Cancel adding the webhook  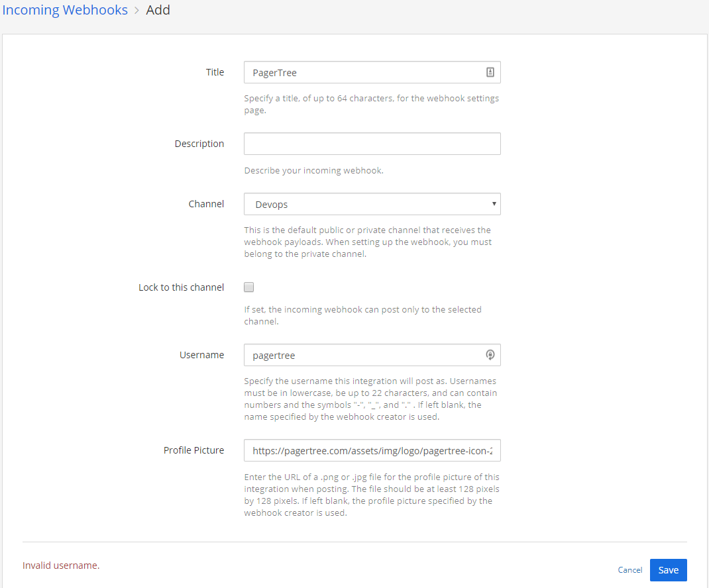pos(629,570)
